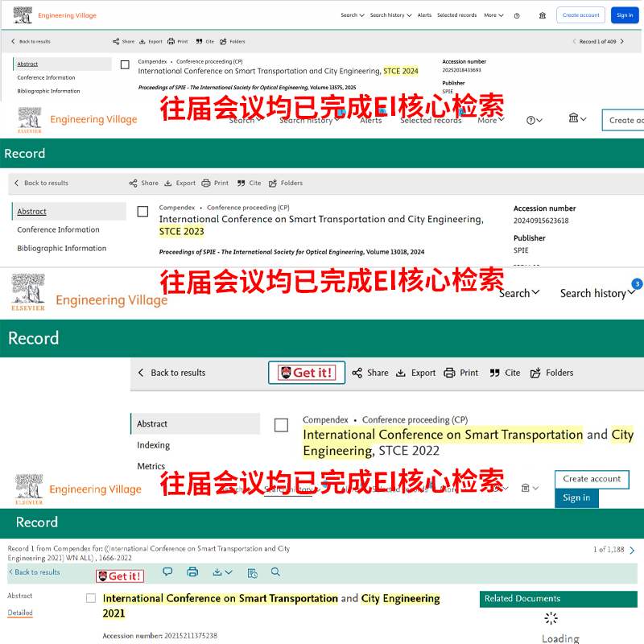Expand the institution menu beside the cut-off Create account button

pos(577,118)
